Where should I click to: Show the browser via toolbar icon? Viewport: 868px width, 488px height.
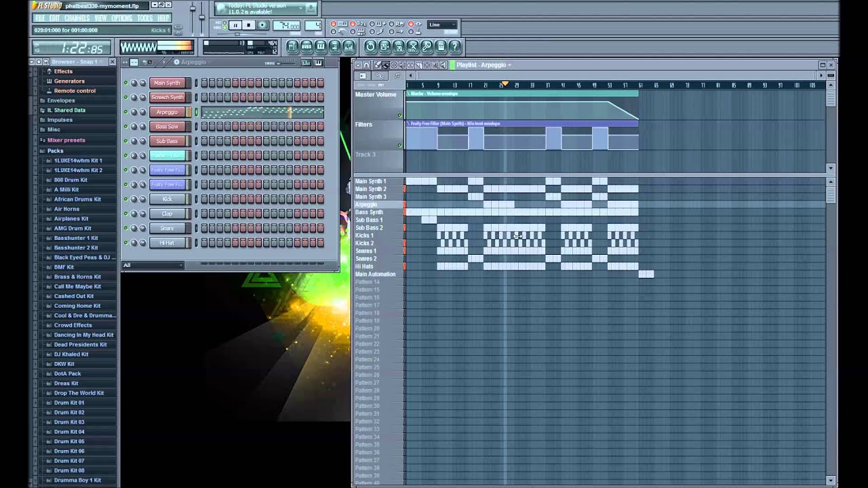[335, 47]
